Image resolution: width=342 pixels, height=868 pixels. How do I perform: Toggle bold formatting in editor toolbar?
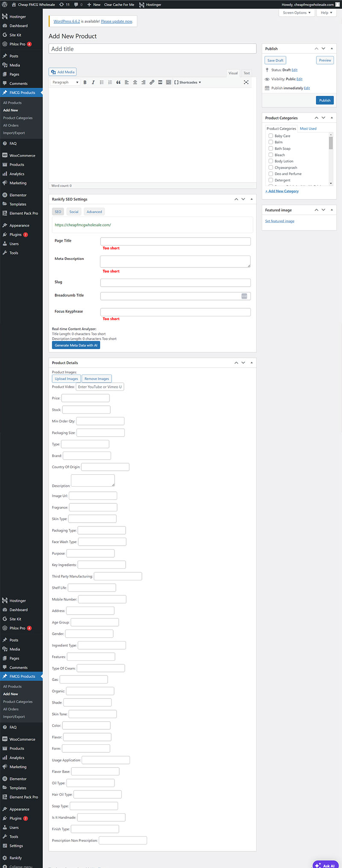point(85,82)
